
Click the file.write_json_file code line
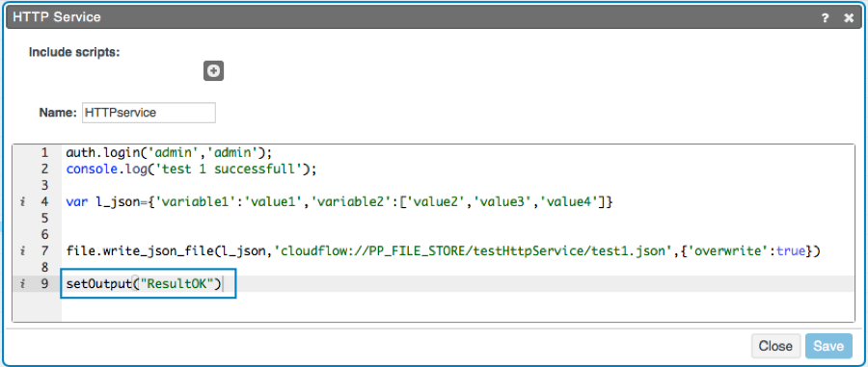click(x=443, y=251)
